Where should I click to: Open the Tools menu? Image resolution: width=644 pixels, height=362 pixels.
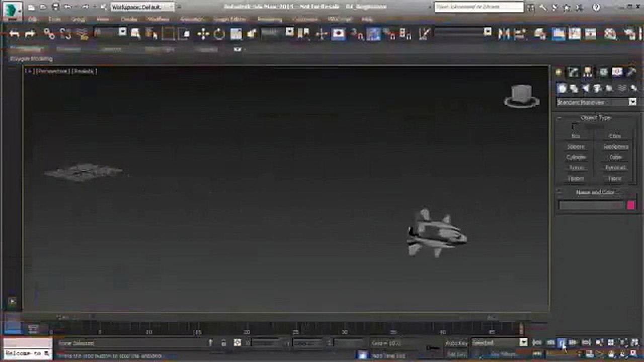[x=54, y=20]
